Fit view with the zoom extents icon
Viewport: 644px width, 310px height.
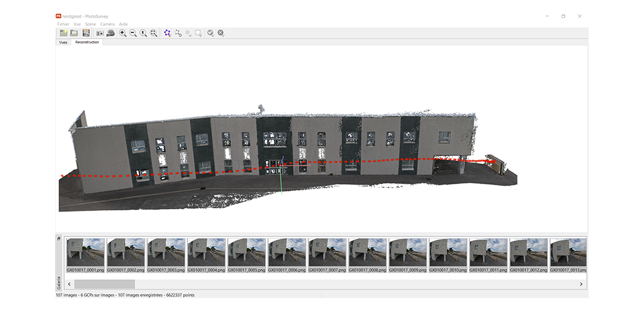(154, 33)
